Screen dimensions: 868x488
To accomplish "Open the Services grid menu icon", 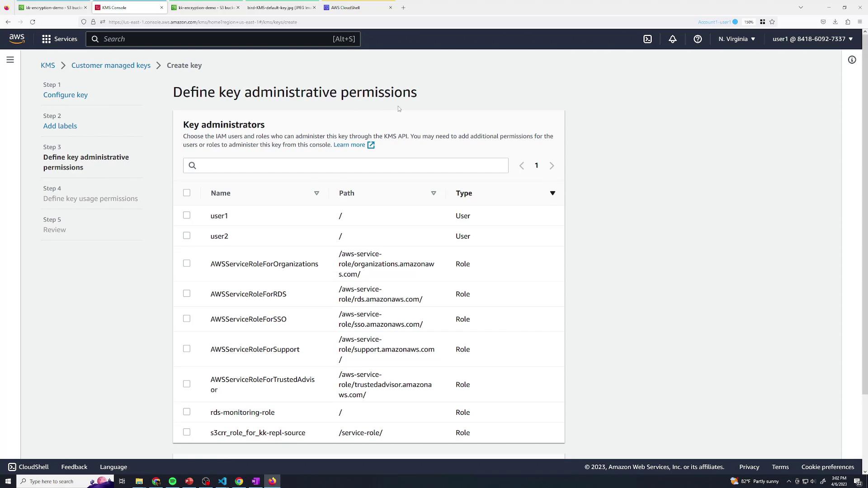I will pyautogui.click(x=46, y=39).
